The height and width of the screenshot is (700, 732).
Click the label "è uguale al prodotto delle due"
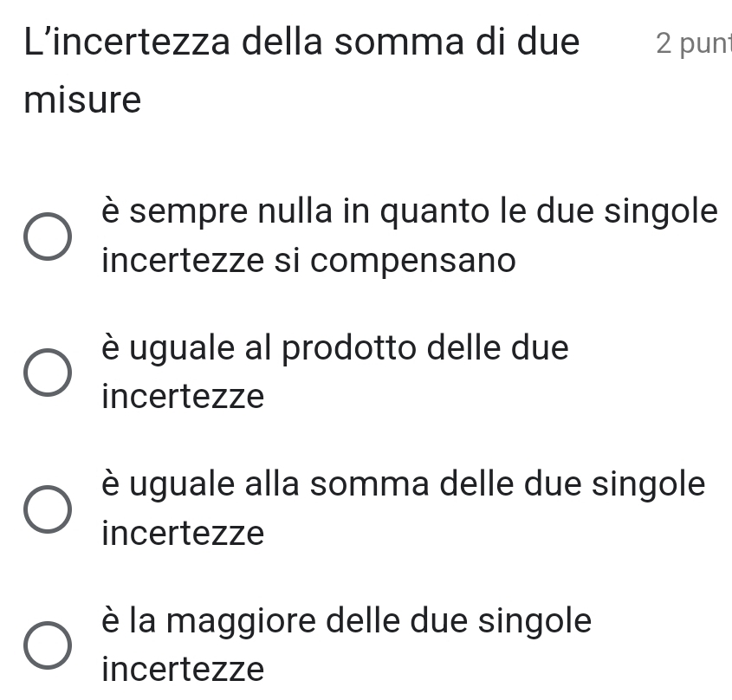pyautogui.click(x=335, y=348)
